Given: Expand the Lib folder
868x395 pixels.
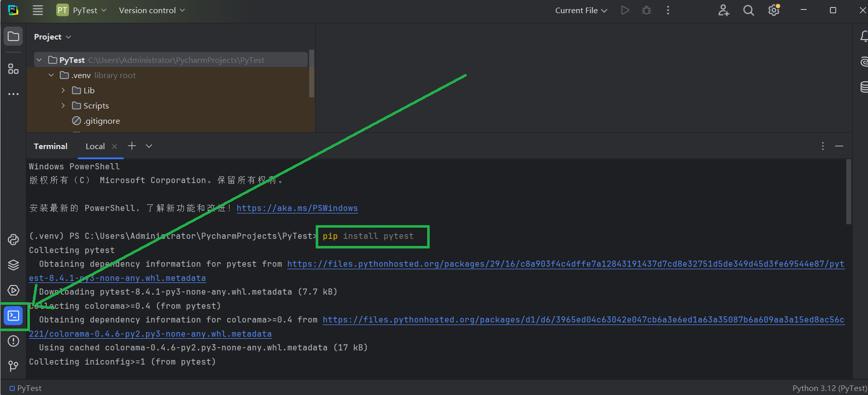Looking at the screenshot, I should (x=63, y=90).
